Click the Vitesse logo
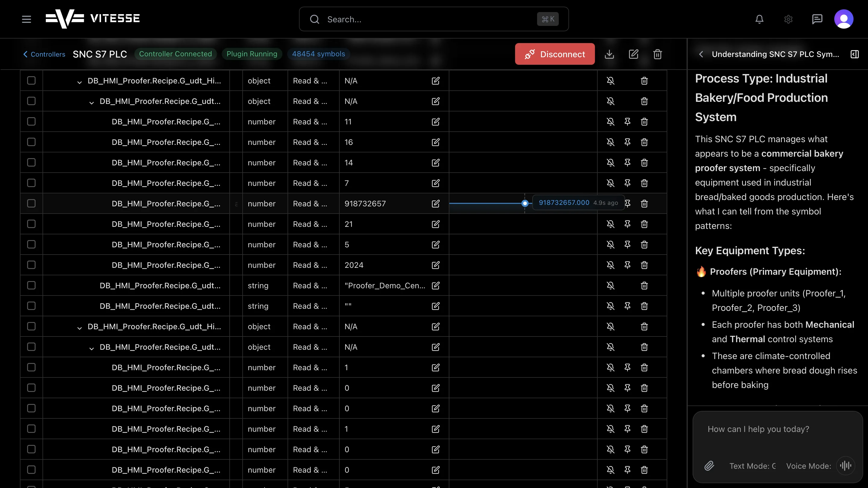This screenshot has height=488, width=868. (93, 18)
